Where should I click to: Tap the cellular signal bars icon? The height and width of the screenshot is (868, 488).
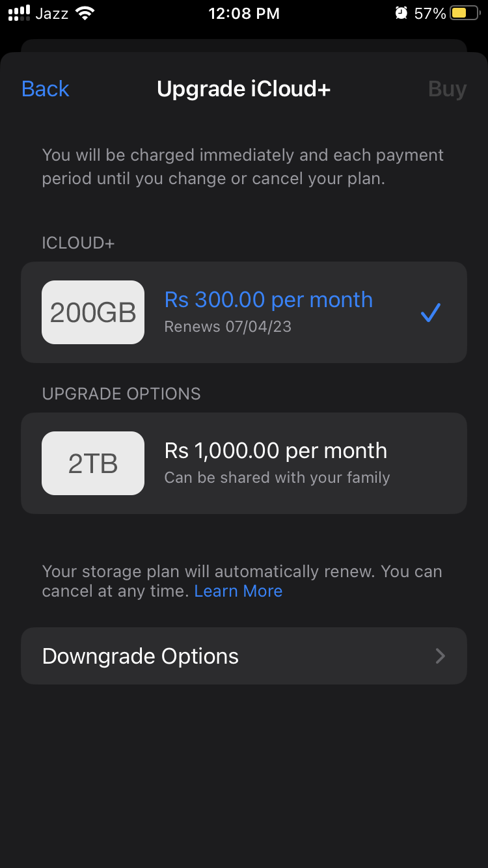pos(19,13)
